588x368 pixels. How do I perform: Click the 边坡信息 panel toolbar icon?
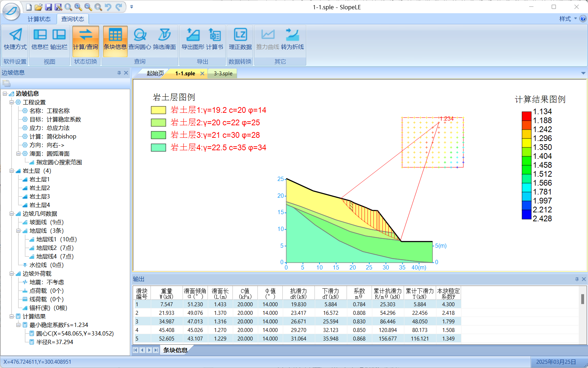click(x=6, y=84)
